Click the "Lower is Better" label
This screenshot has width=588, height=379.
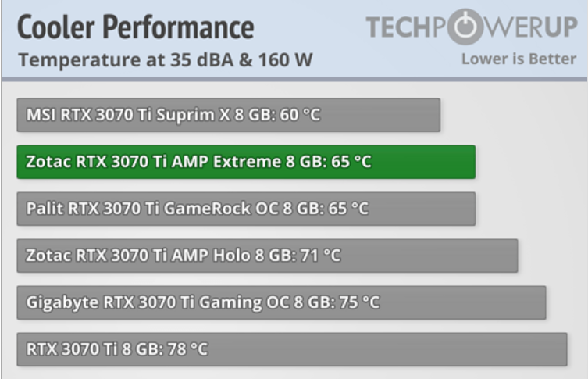[519, 59]
